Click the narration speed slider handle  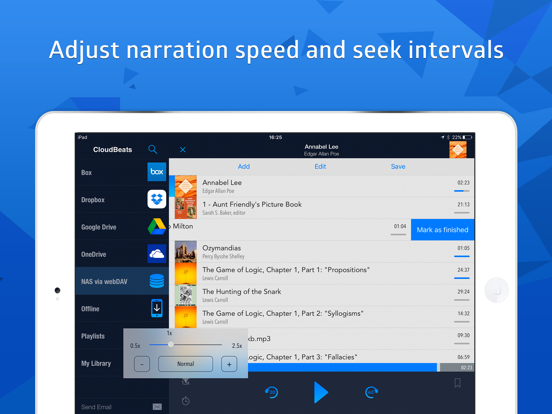(x=170, y=344)
